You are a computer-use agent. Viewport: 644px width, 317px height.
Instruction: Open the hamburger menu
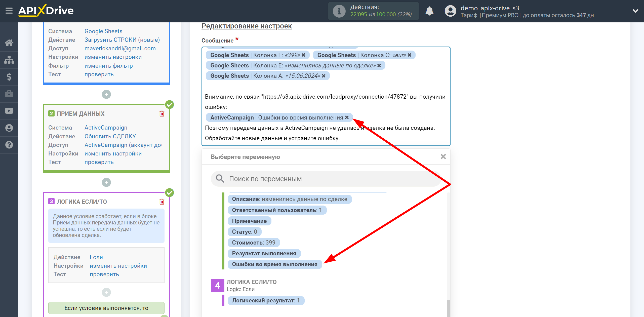tap(9, 11)
